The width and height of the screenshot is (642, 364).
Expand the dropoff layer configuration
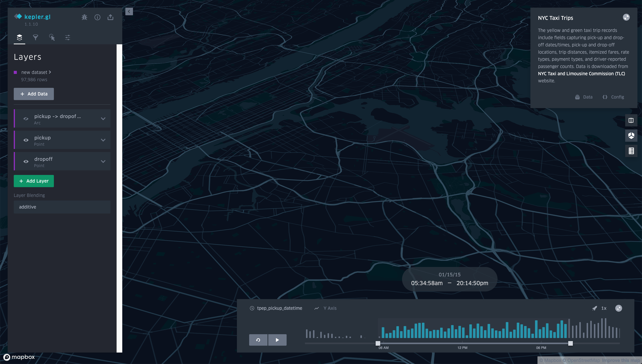pos(103,162)
